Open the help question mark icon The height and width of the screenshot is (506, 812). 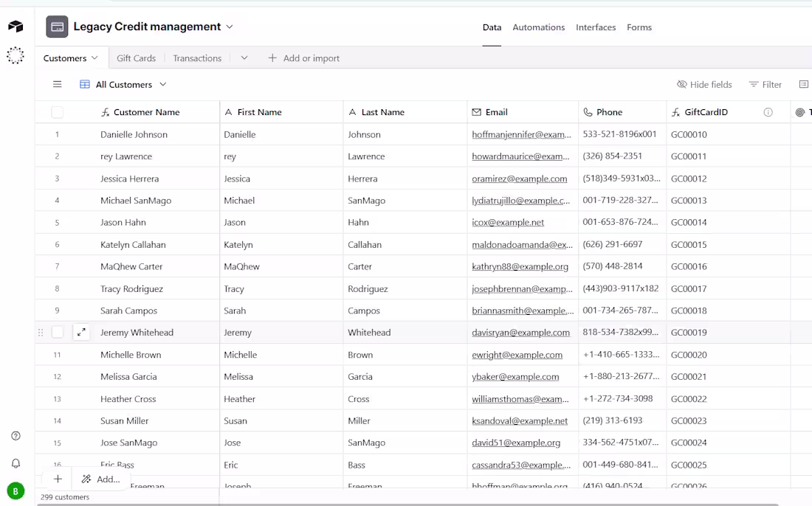coord(16,436)
